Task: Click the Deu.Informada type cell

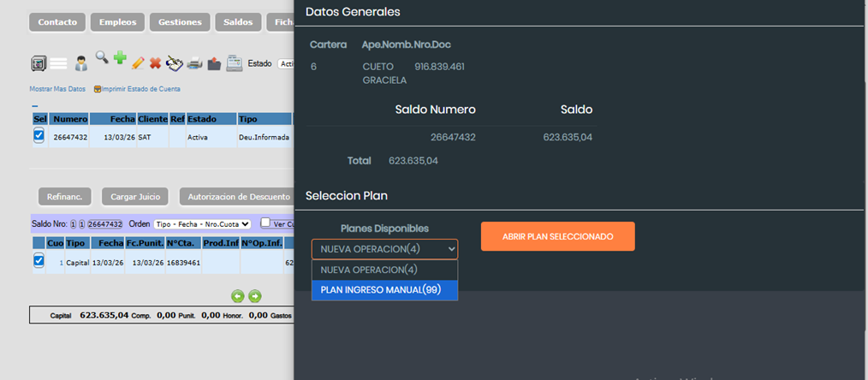Action: 264,137
